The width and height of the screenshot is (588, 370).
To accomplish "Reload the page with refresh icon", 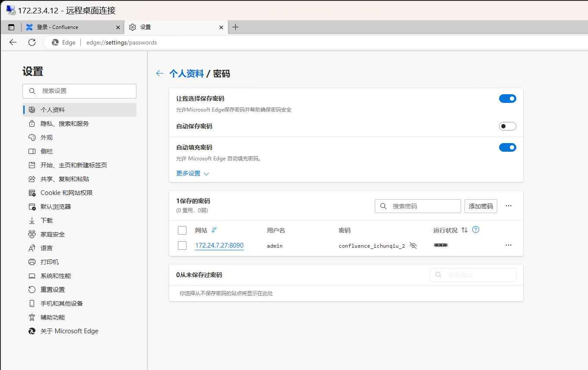I will click(x=32, y=42).
